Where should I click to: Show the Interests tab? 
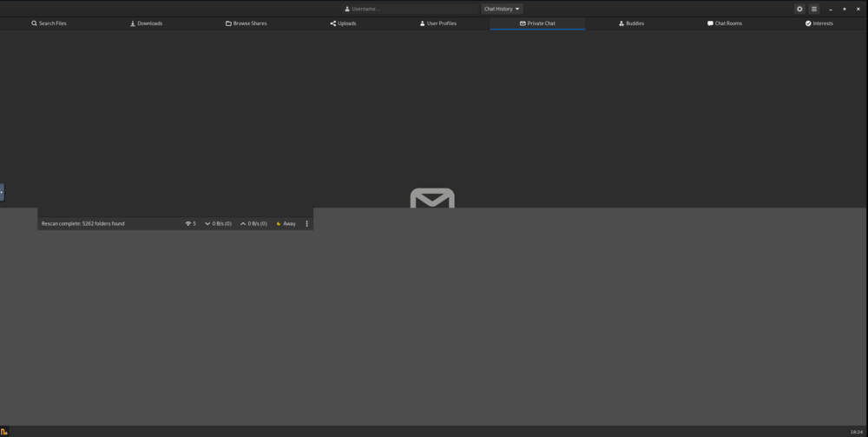(x=819, y=23)
